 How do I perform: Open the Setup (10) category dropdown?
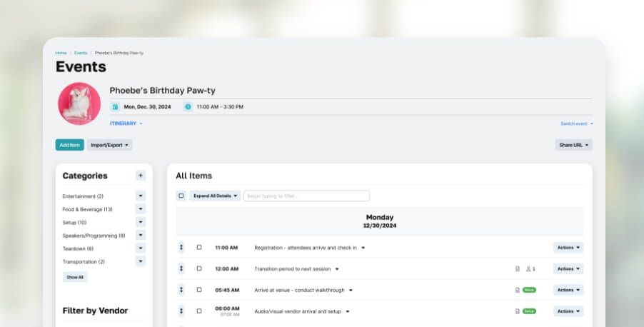click(141, 222)
